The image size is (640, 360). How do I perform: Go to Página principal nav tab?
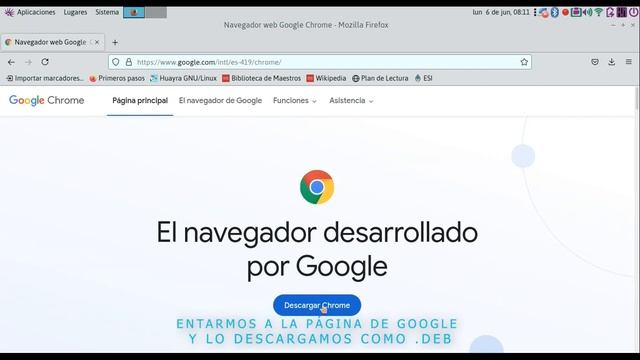tap(140, 100)
